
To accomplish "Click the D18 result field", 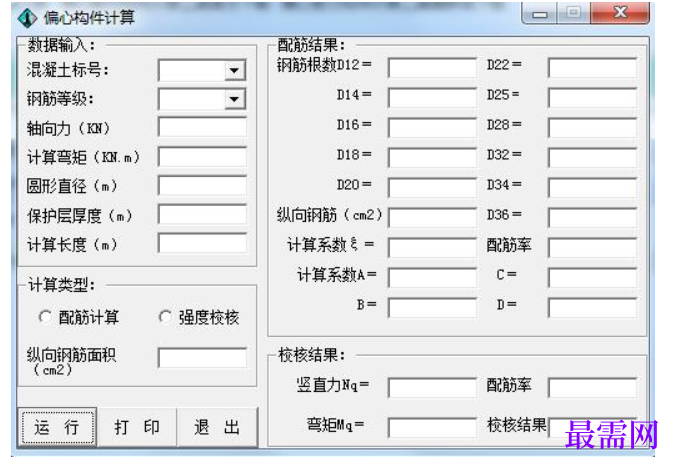I will click(x=433, y=158).
